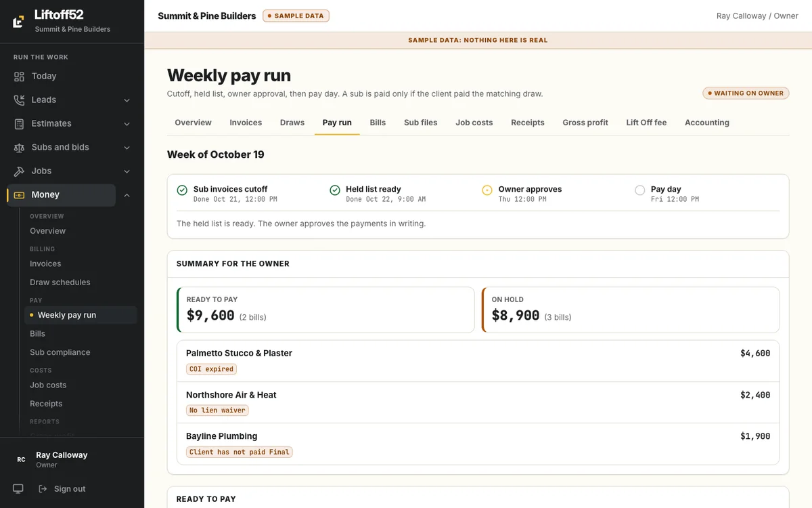The width and height of the screenshot is (812, 508).
Task: Click the WAITING ON OWNER status badge
Action: (746, 93)
